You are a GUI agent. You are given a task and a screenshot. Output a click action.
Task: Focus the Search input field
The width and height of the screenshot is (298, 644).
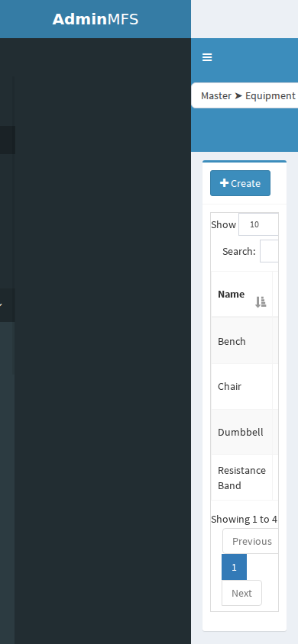coord(269,251)
